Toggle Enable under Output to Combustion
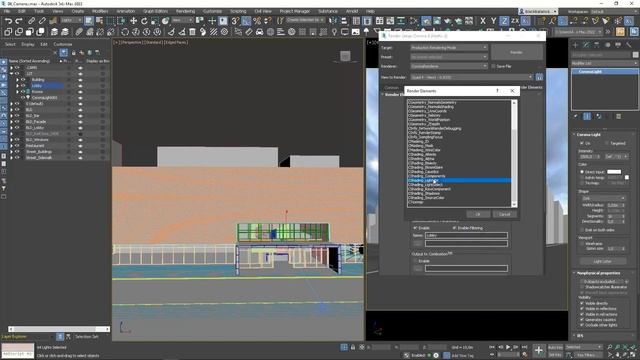The image size is (640, 360). pyautogui.click(x=415, y=261)
